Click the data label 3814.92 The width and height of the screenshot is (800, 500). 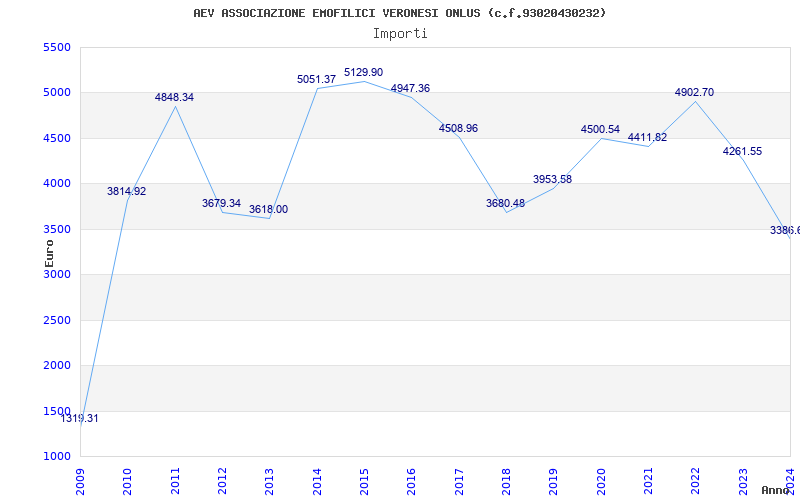(127, 191)
